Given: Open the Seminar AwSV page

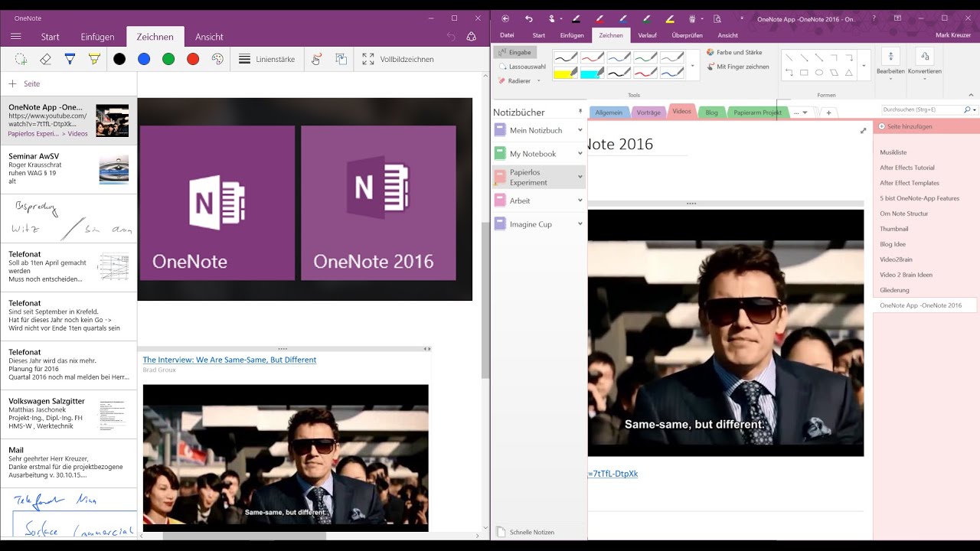Looking at the screenshot, I should coord(69,169).
